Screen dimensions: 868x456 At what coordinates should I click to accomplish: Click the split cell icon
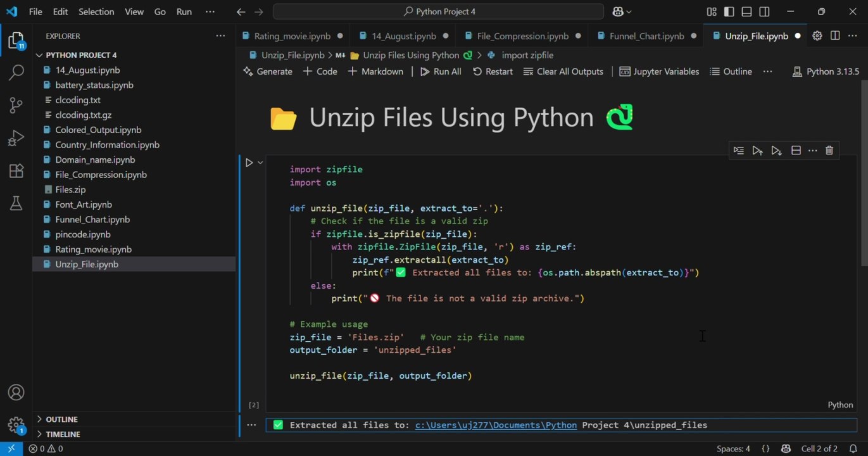click(x=796, y=150)
